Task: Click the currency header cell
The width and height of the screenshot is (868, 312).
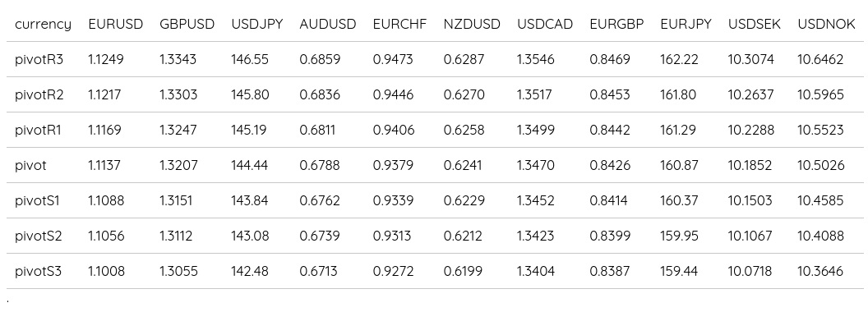Action: (44, 25)
